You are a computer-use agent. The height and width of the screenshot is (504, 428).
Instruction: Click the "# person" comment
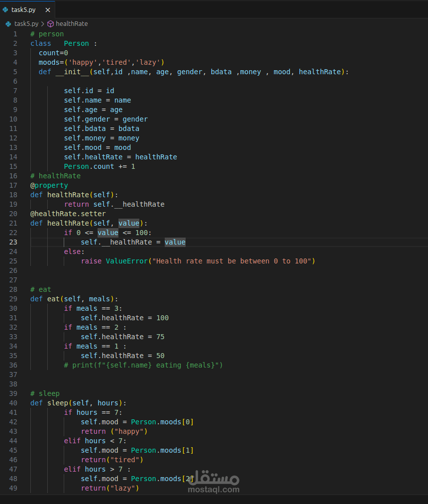(x=47, y=34)
